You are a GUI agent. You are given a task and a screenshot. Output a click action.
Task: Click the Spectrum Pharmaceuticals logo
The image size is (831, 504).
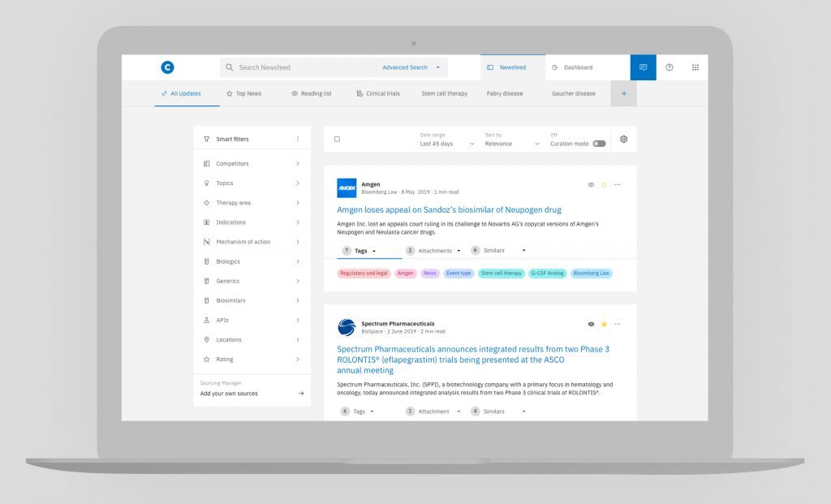coord(347,327)
